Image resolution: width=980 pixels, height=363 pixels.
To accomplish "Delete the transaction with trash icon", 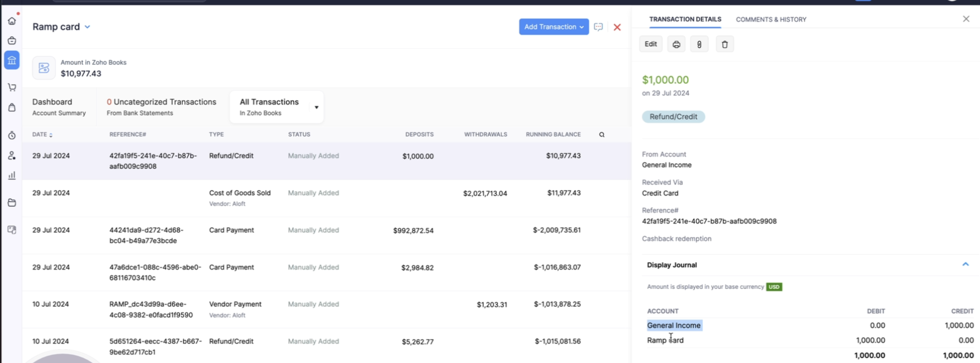I will [725, 45].
